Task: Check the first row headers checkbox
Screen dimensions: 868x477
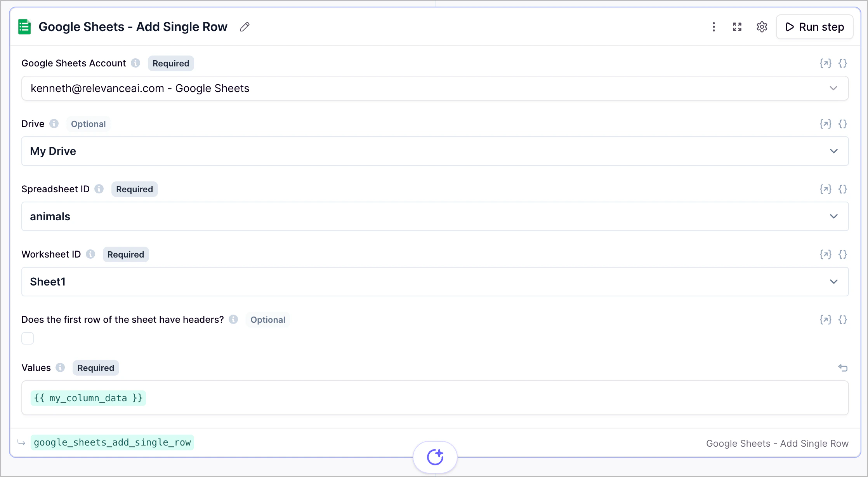Action: (x=28, y=338)
